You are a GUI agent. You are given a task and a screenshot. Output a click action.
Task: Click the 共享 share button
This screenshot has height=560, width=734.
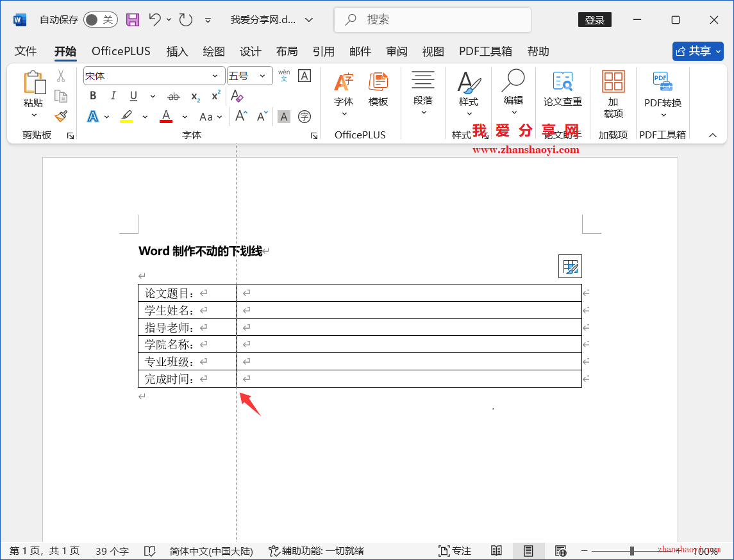pyautogui.click(x=698, y=51)
